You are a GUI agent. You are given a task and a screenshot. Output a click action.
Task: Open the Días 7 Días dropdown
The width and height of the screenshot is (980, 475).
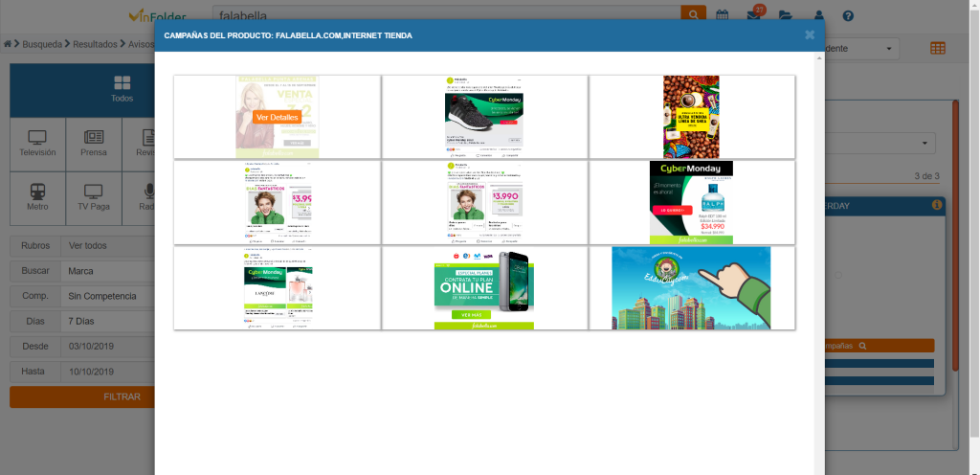click(107, 321)
